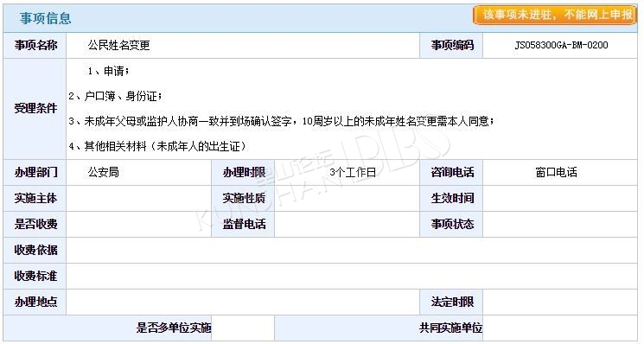The width and height of the screenshot is (644, 344).
Task: Click the empty cell beside 实施主体
Action: pos(139,198)
